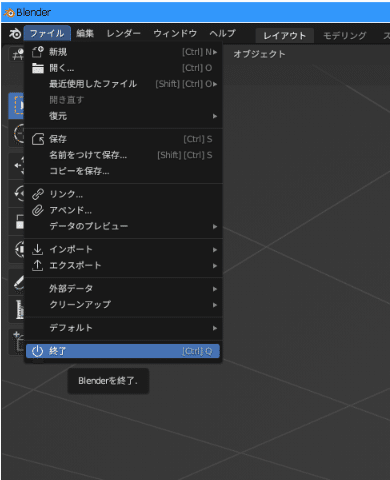The image size is (390, 480).
Task: Click the Blender icon in title bar
Action: pyautogui.click(x=9, y=13)
